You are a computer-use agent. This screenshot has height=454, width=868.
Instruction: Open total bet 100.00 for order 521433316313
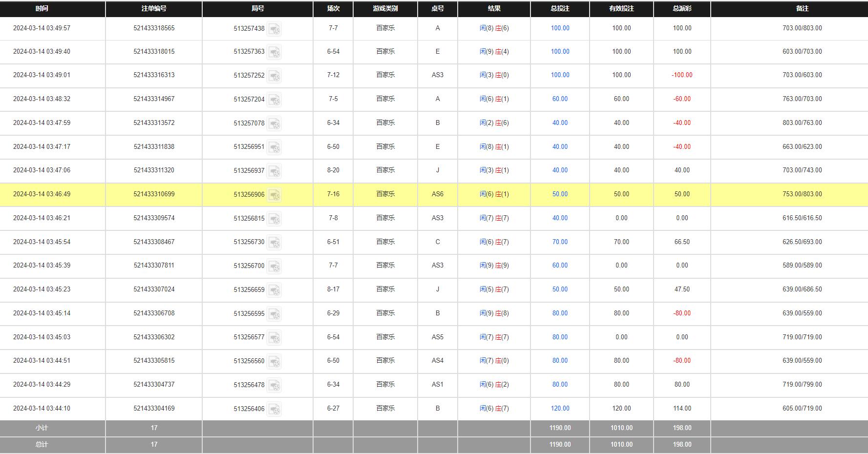pos(560,75)
